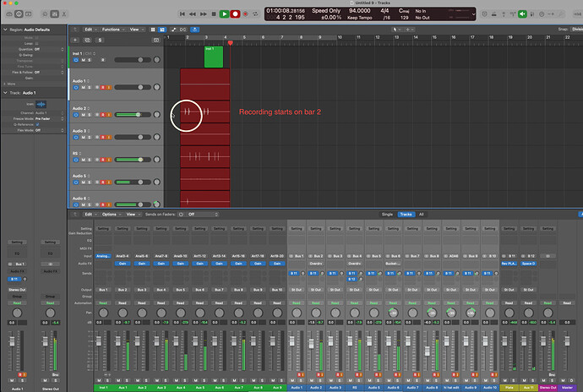Stop playback with the Stop button

point(214,14)
